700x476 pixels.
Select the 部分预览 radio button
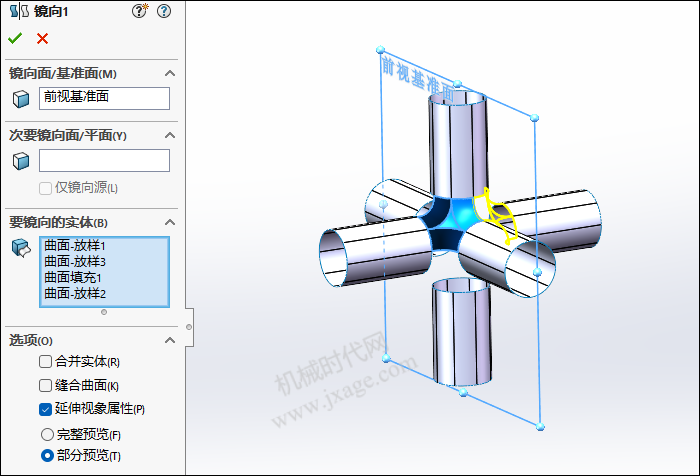coord(47,455)
